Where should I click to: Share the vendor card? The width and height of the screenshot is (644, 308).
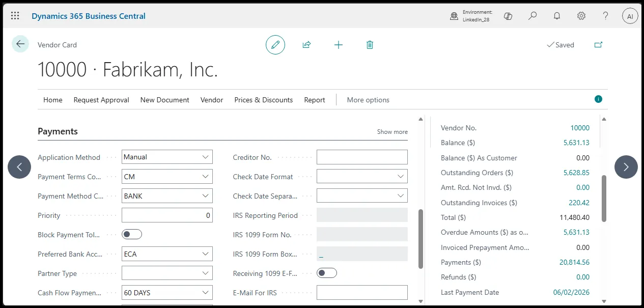306,45
